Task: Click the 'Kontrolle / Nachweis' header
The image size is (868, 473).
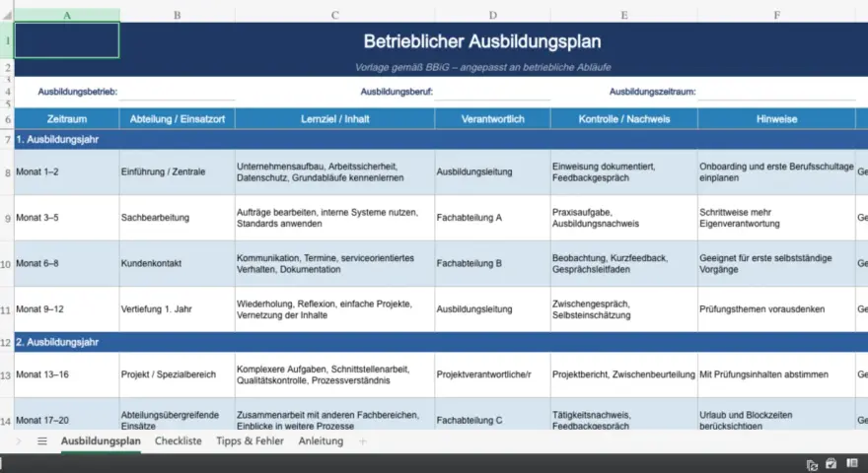Action: [623, 119]
